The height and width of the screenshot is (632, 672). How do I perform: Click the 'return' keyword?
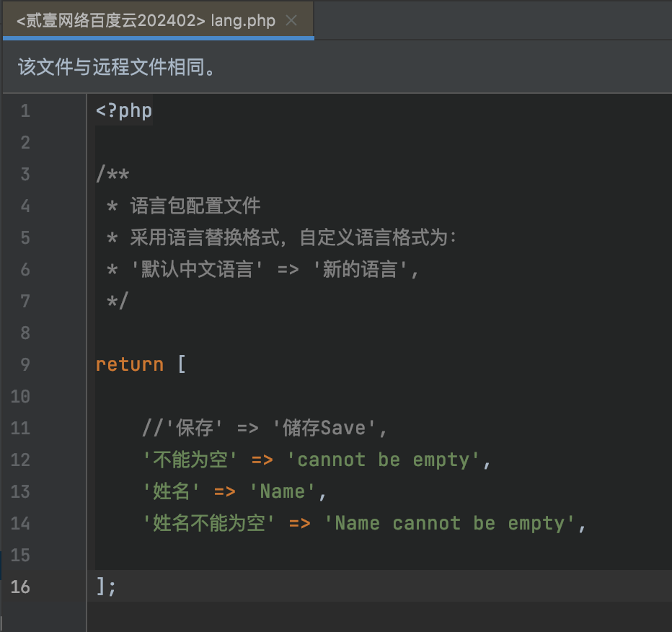pyautogui.click(x=130, y=364)
